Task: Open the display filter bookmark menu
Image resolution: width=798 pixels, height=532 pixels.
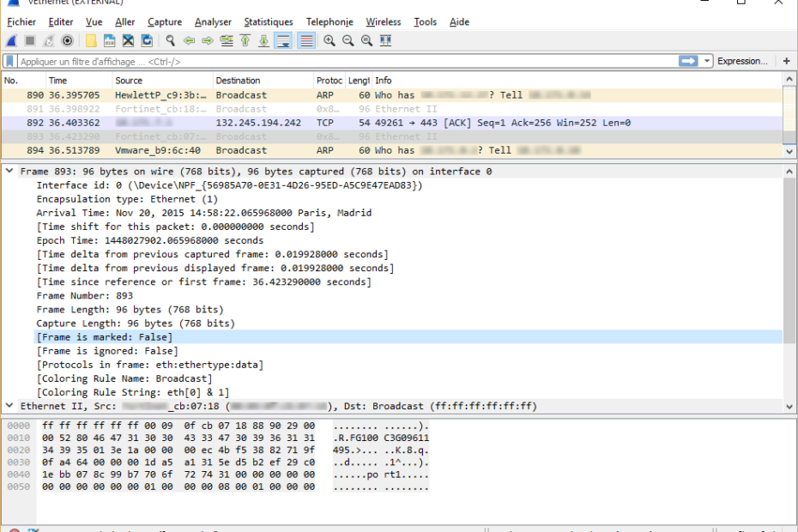Action: click(9, 61)
